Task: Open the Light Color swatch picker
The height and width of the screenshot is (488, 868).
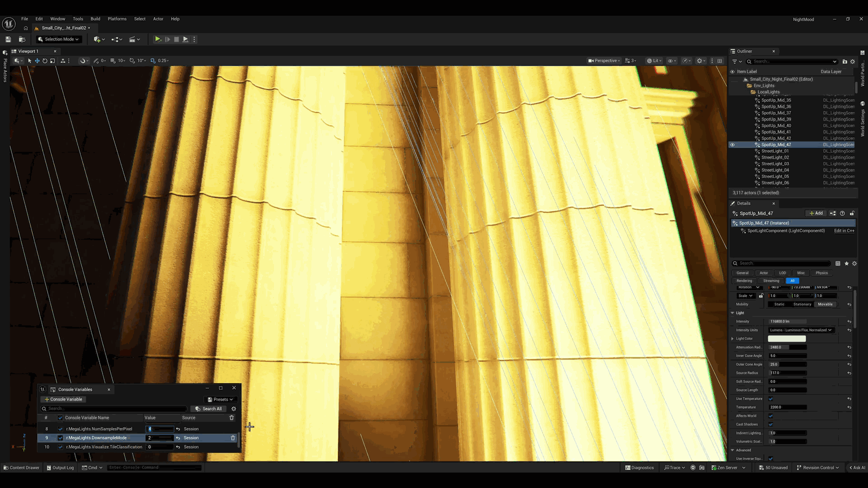Action: [787, 339]
